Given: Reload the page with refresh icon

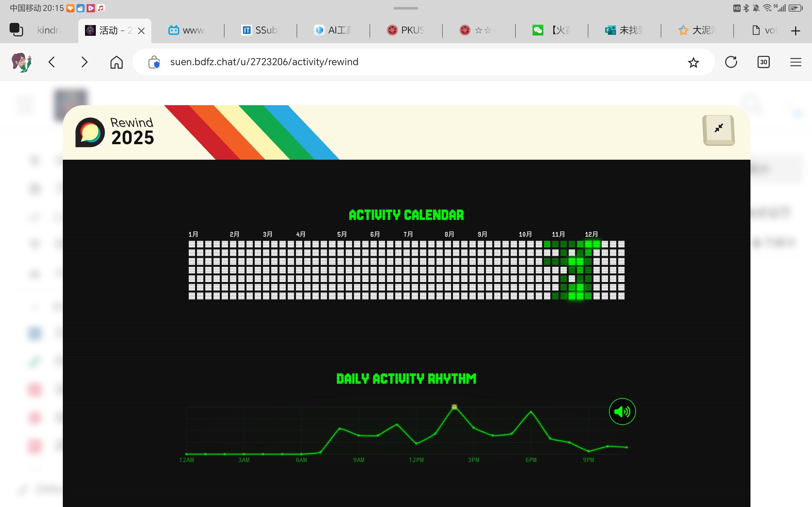Looking at the screenshot, I should coord(731,62).
